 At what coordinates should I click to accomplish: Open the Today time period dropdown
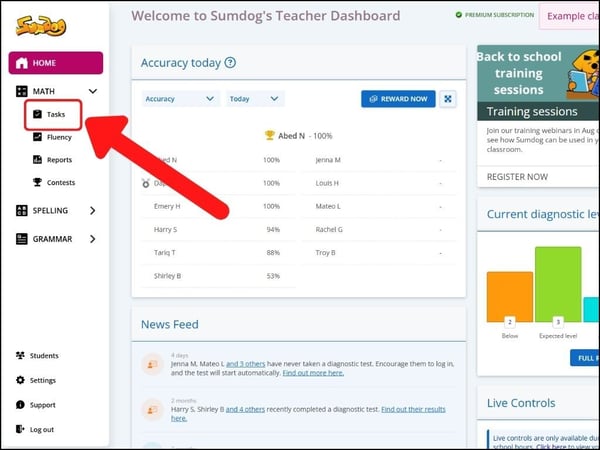255,99
